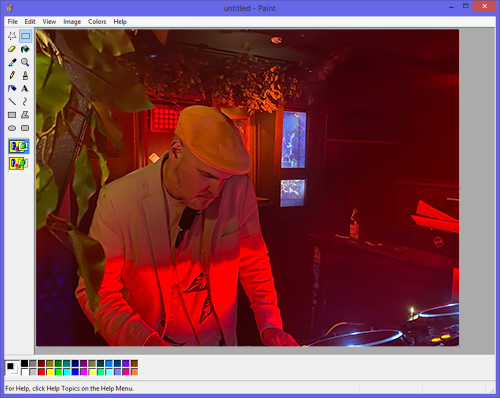Select the rectangular Select tool
The width and height of the screenshot is (500, 398).
[x=25, y=36]
